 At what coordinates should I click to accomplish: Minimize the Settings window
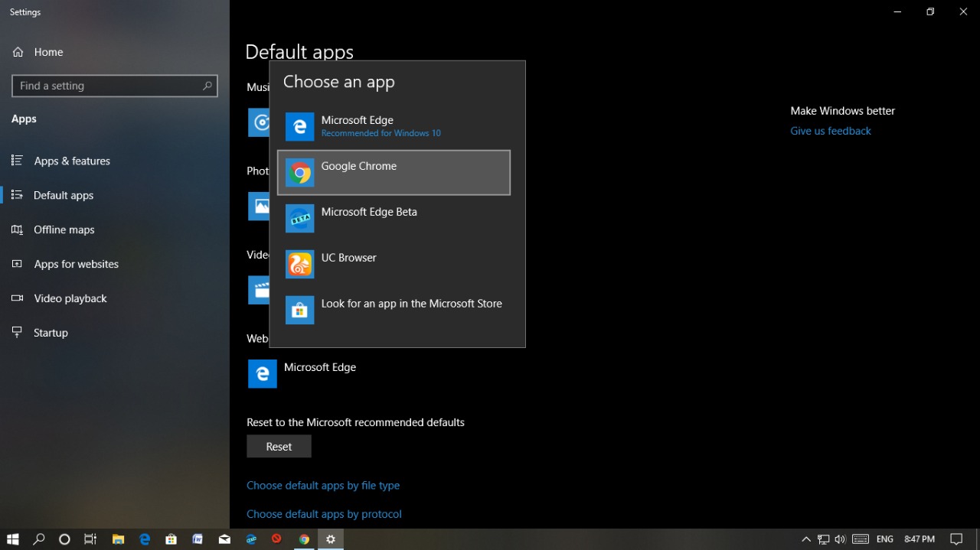coord(897,12)
